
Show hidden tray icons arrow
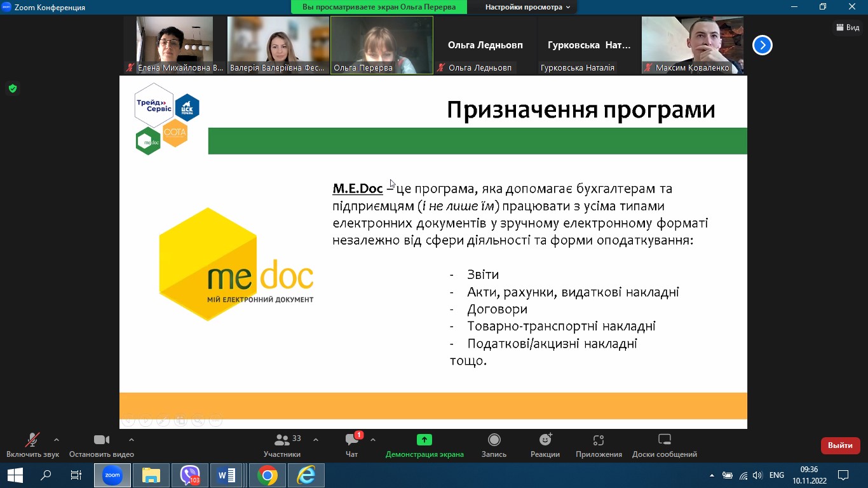click(x=712, y=475)
